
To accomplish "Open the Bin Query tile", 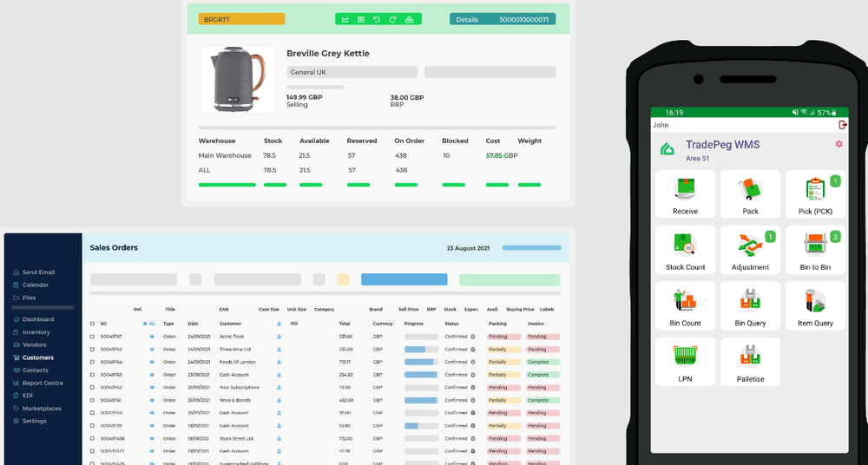I will (x=750, y=306).
